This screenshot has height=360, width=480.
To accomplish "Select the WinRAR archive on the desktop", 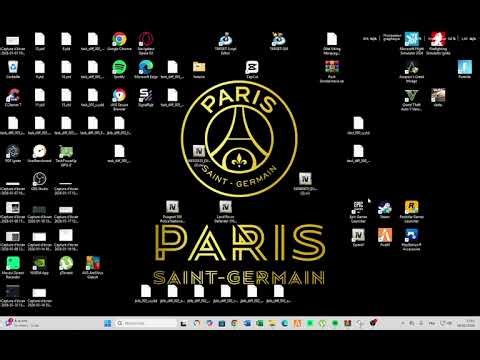I will pos(332,71).
